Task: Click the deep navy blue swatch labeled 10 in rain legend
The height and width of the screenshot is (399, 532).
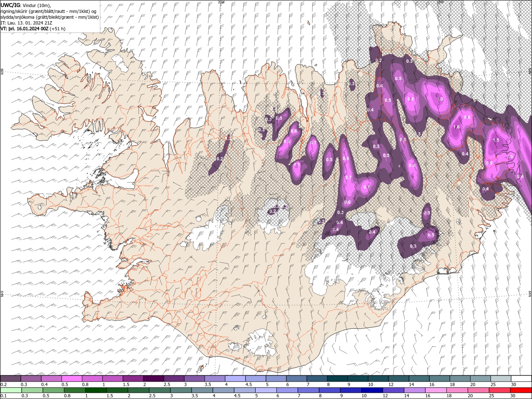Action: 372,390
